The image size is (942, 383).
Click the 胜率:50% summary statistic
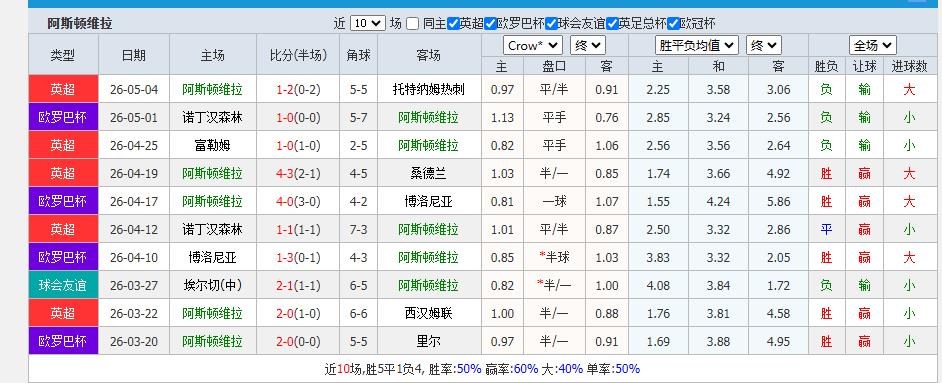[x=455, y=369]
